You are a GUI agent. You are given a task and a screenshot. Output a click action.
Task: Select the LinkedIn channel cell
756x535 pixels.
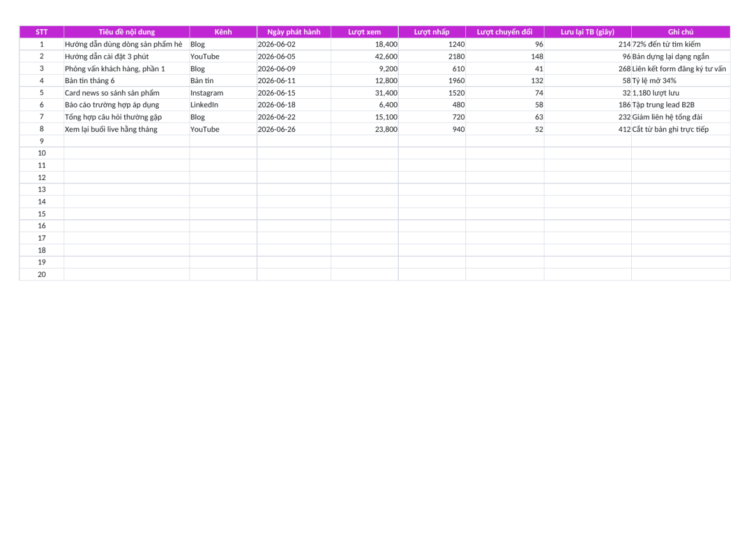pyautogui.click(x=223, y=105)
